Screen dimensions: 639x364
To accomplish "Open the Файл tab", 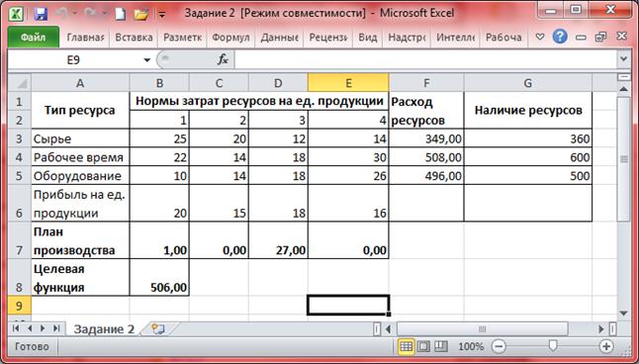I will 33,38.
